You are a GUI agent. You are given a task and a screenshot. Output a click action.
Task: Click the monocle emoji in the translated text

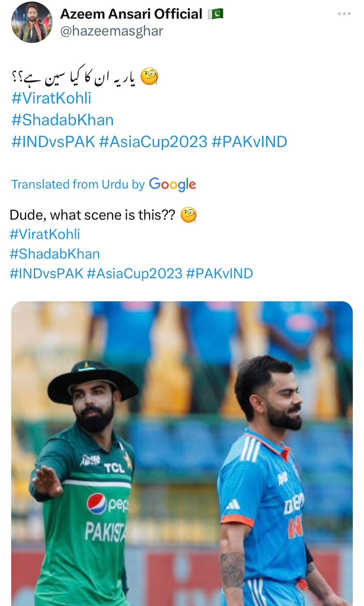(x=188, y=215)
